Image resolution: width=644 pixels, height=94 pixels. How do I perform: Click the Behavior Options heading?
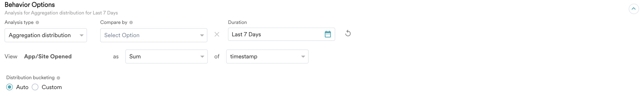tap(30, 5)
